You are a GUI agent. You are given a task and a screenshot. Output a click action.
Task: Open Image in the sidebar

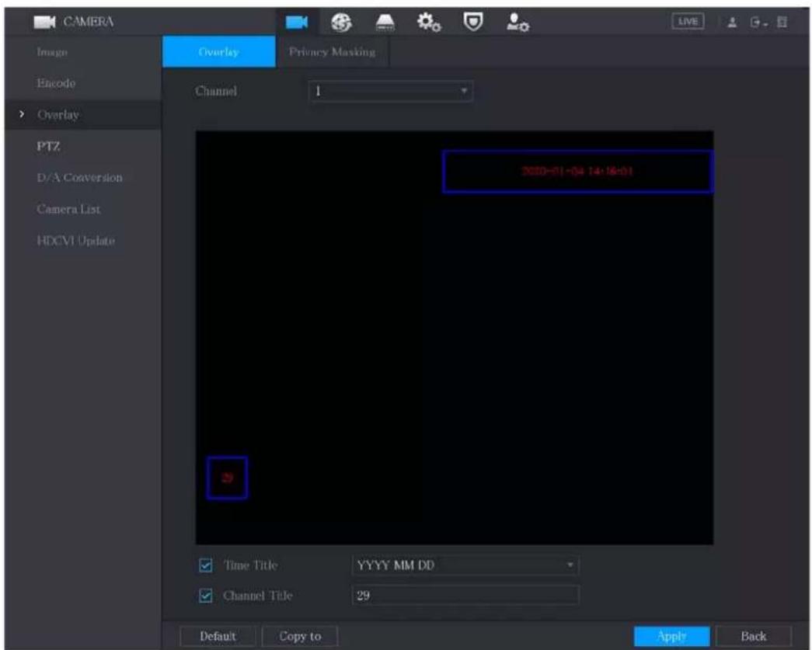pos(52,52)
